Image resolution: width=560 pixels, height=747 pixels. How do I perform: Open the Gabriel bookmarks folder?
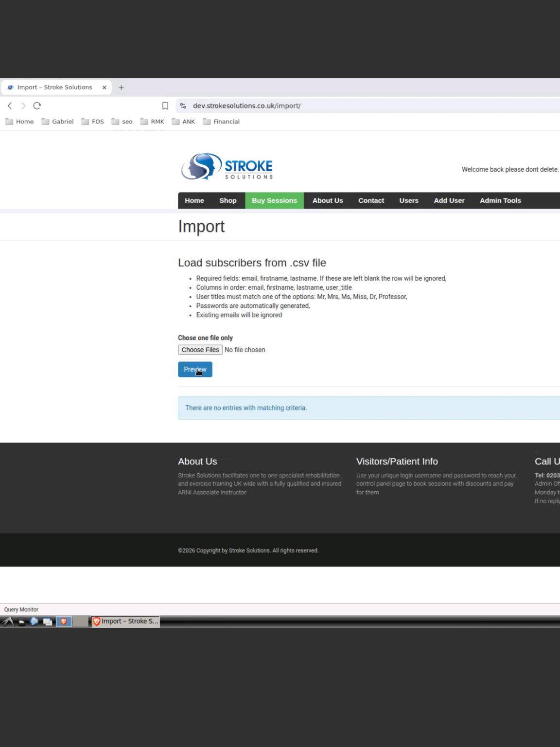57,122
